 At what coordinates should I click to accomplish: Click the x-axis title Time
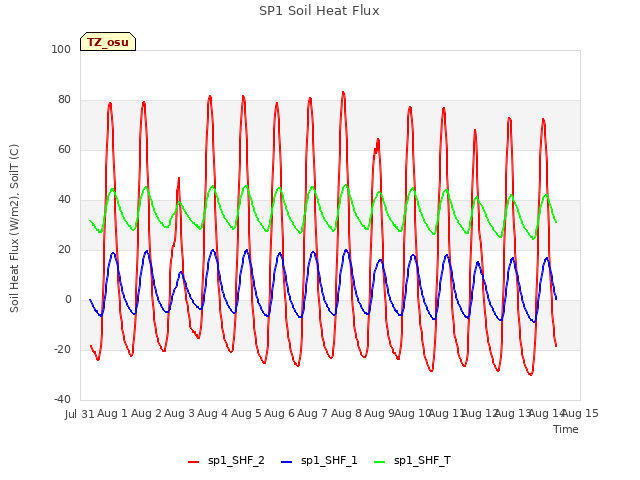tap(566, 429)
